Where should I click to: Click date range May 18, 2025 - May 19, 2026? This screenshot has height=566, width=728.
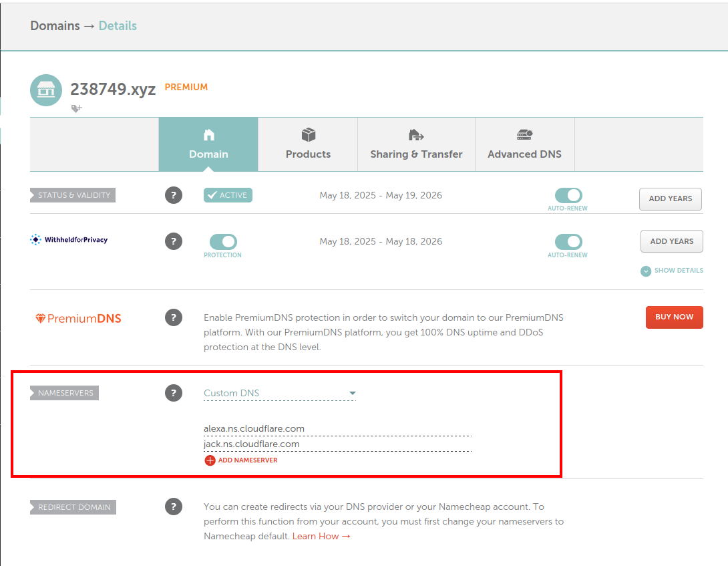pos(381,195)
